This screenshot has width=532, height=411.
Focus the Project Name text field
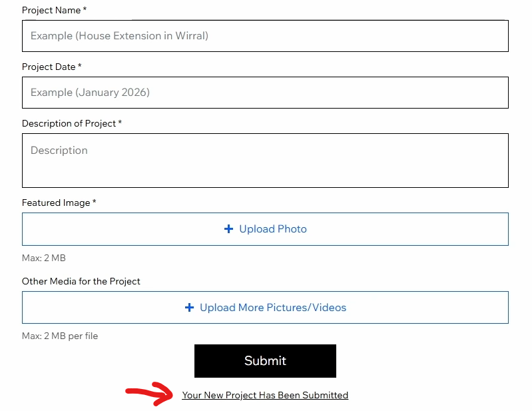pos(265,36)
